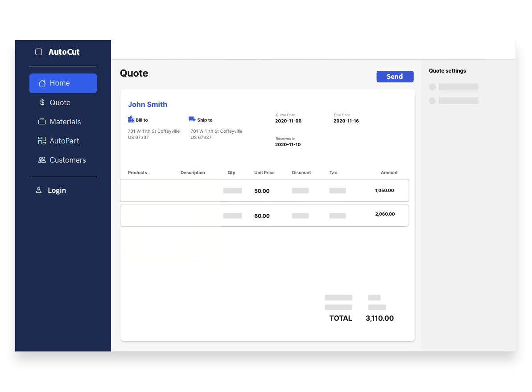This screenshot has width=532, height=392.
Task: Click the Customers people icon
Action: [42, 160]
